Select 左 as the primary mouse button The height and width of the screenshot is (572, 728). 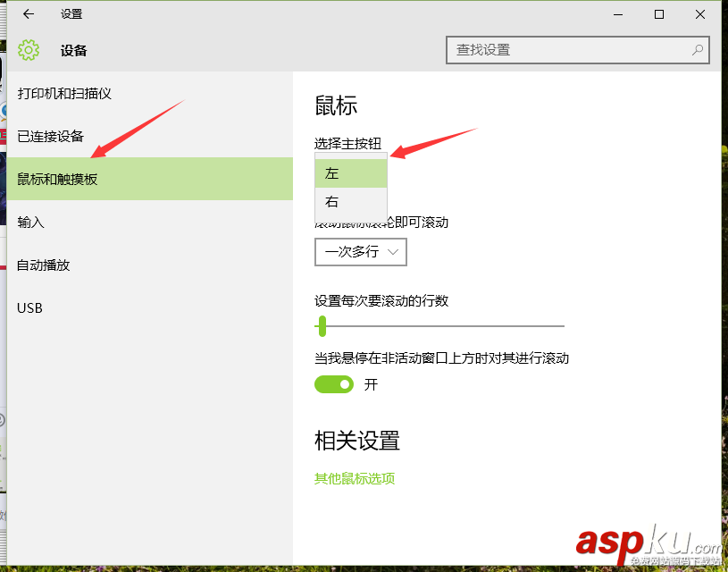pyautogui.click(x=350, y=172)
